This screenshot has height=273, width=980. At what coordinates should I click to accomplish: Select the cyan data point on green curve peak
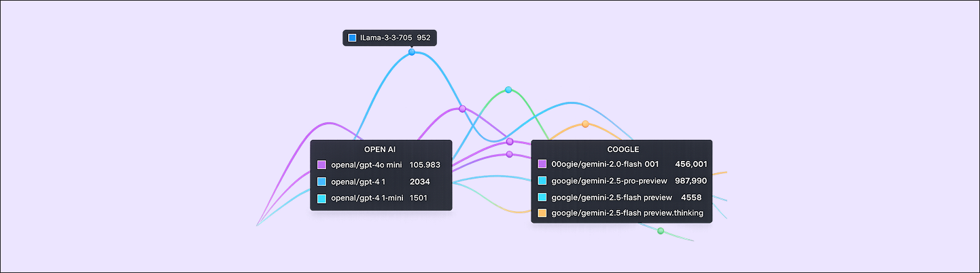tap(508, 90)
